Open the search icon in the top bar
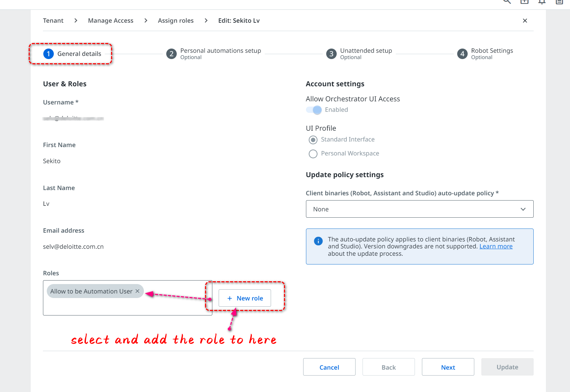The width and height of the screenshot is (570, 392). pyautogui.click(x=507, y=2)
